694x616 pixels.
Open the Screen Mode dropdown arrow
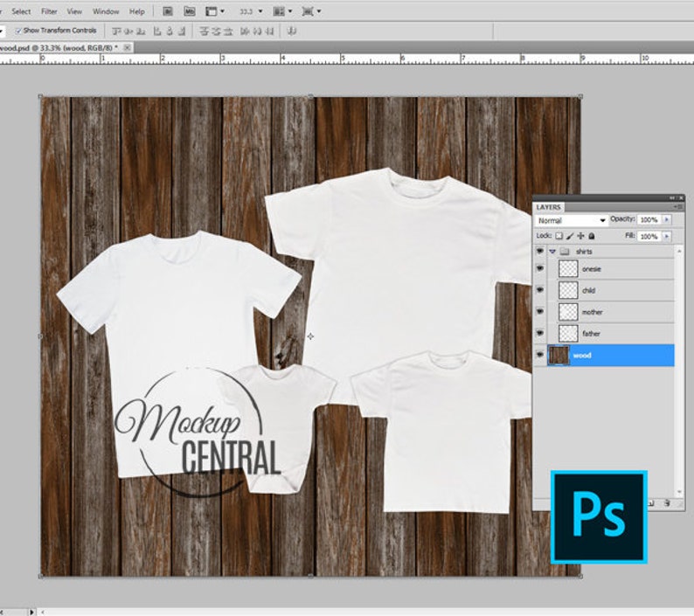[x=319, y=11]
